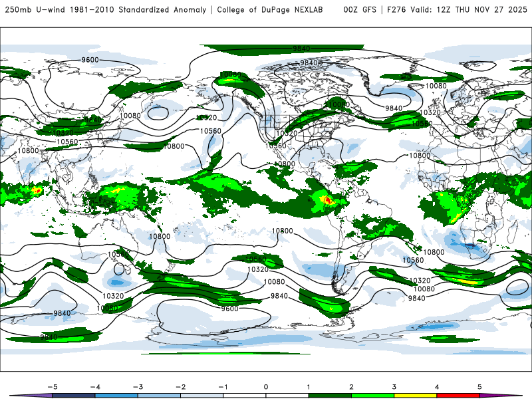This screenshot has height=399, width=532.
Task: Click the colorbar label '−3'
Action: pyautogui.click(x=138, y=387)
